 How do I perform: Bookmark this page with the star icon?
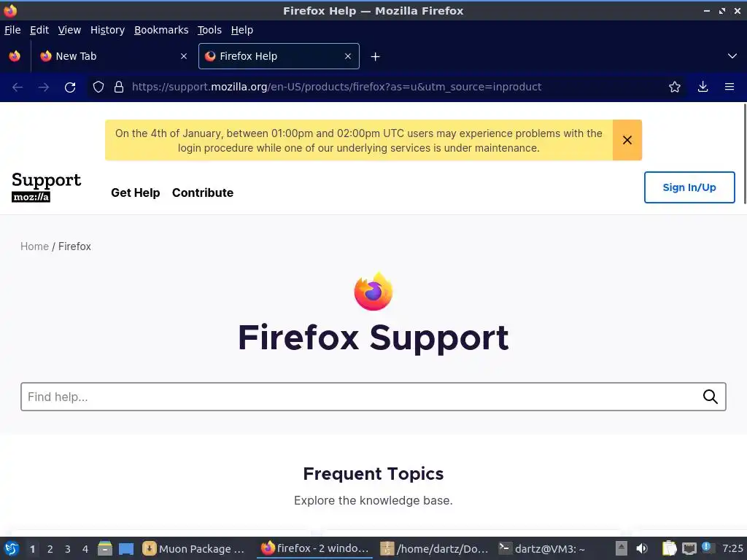point(675,87)
